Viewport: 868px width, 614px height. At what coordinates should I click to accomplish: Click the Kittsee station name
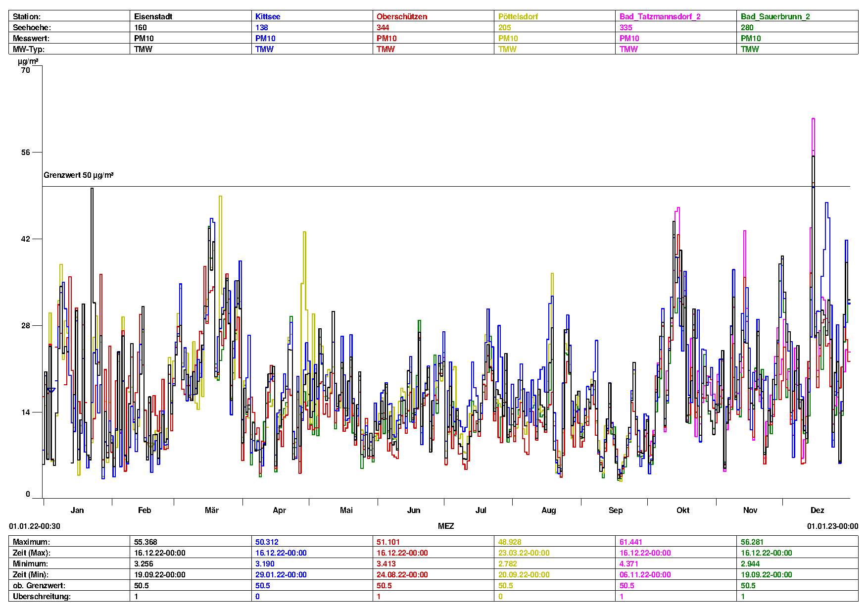(x=268, y=16)
